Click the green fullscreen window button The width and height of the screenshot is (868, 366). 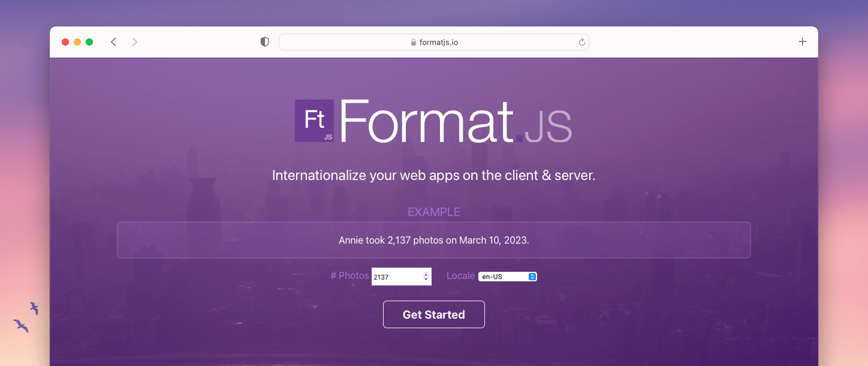[89, 42]
